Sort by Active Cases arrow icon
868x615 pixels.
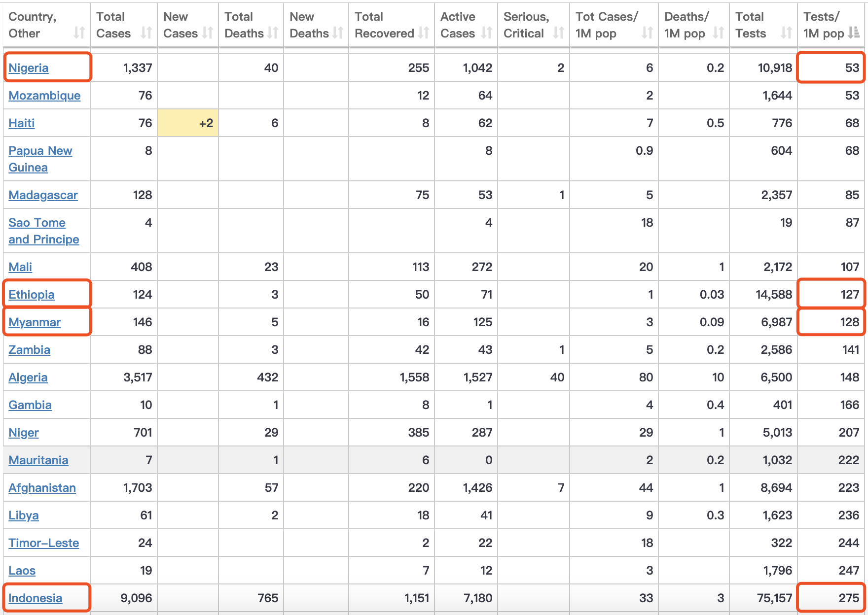tap(487, 33)
